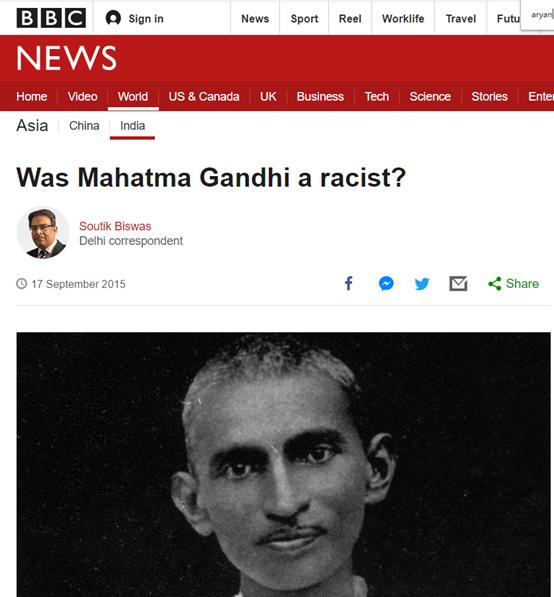Click the author's portrait thumbnail
Viewport: 554px width, 597px height.
43,233
